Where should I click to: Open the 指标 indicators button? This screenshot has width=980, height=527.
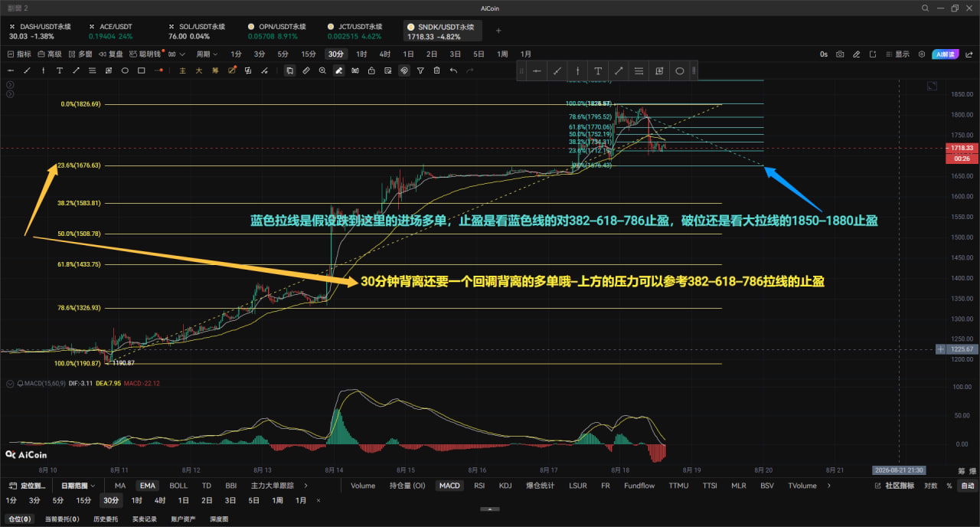tap(19, 54)
